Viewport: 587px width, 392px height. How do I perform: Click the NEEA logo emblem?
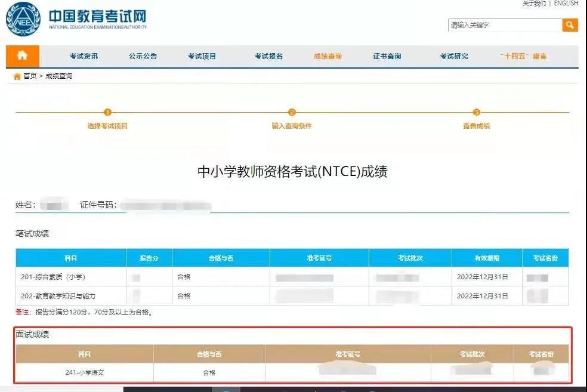pos(23,19)
